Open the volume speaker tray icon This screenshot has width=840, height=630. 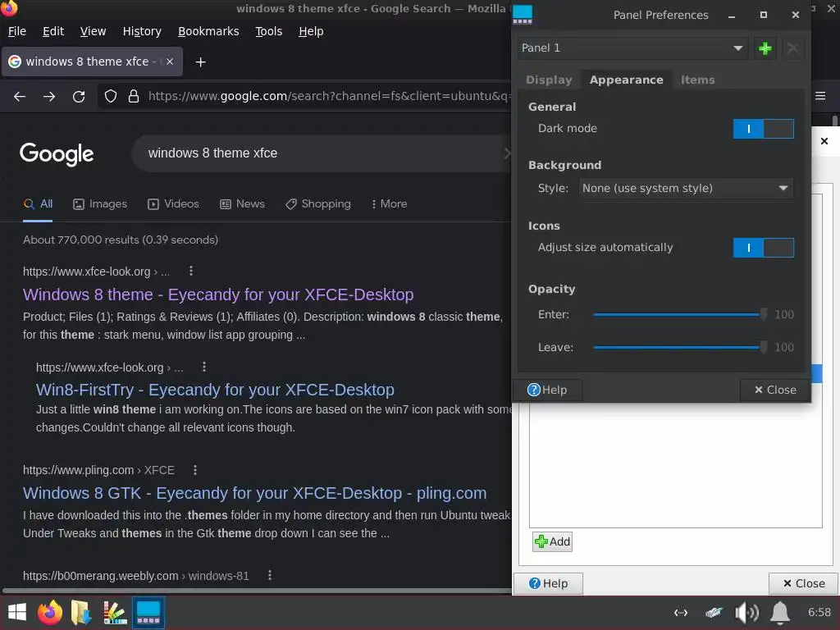pos(746,612)
